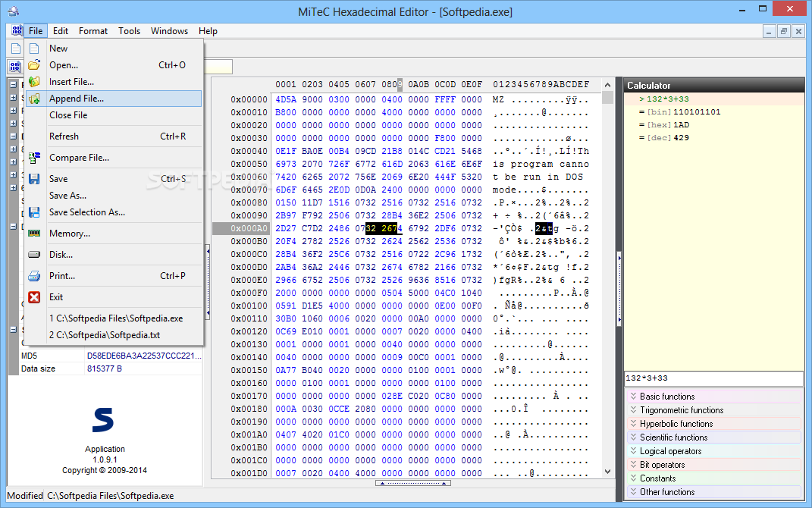Expand Basic functions in Calculator
Image resolution: width=812 pixels, height=508 pixels.
(714, 397)
